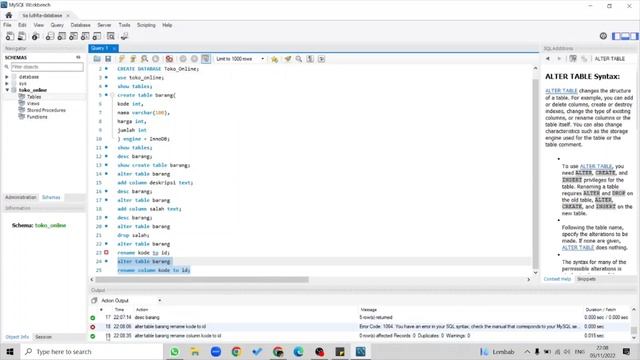This screenshot has height=360, width=640.
Task: Beautify the SQL script broom icon
Action: [x=288, y=59]
